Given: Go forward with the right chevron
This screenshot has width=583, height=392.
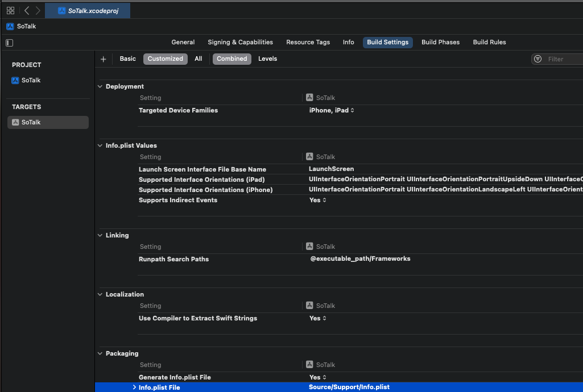Looking at the screenshot, I should [x=38, y=11].
